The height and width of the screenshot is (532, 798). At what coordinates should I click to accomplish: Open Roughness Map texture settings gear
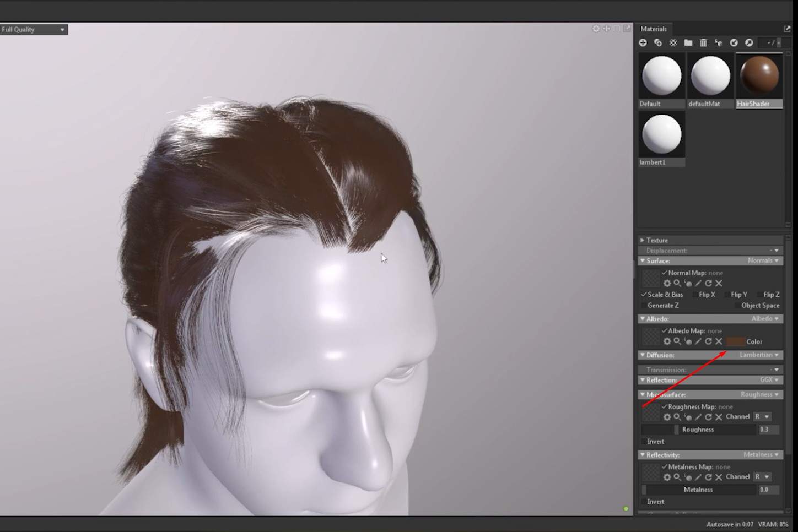click(667, 417)
